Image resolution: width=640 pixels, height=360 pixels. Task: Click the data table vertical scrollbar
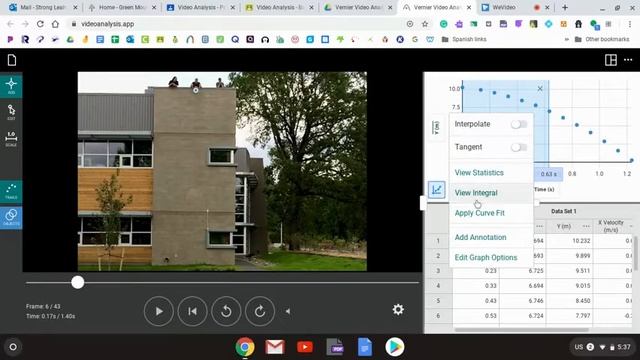[x=636, y=253]
